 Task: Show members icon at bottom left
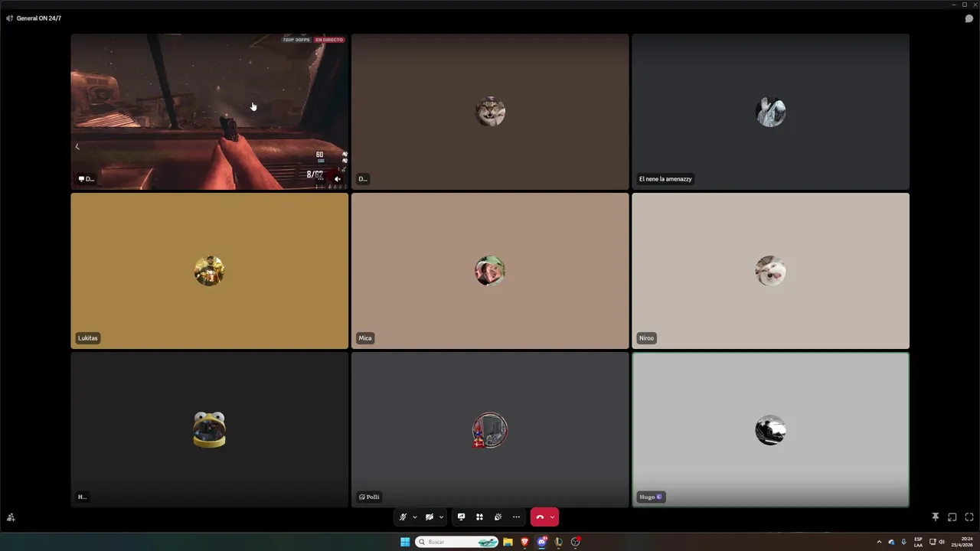click(10, 517)
